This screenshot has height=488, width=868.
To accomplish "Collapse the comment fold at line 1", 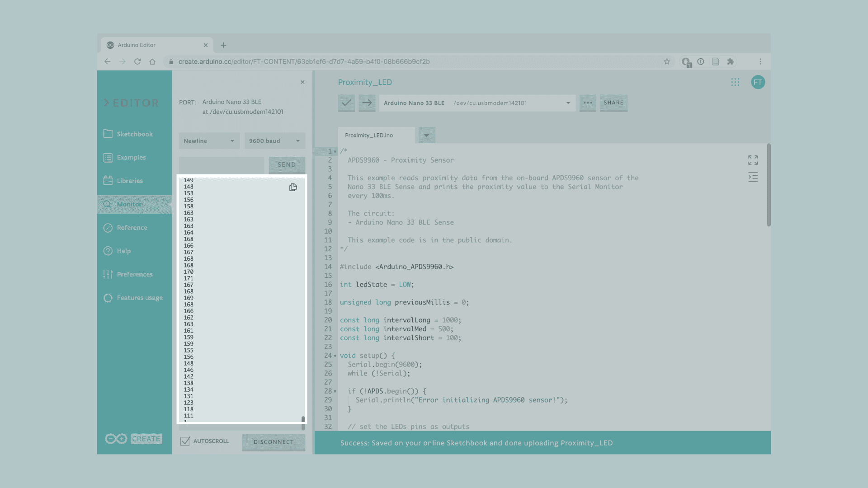I will click(335, 152).
